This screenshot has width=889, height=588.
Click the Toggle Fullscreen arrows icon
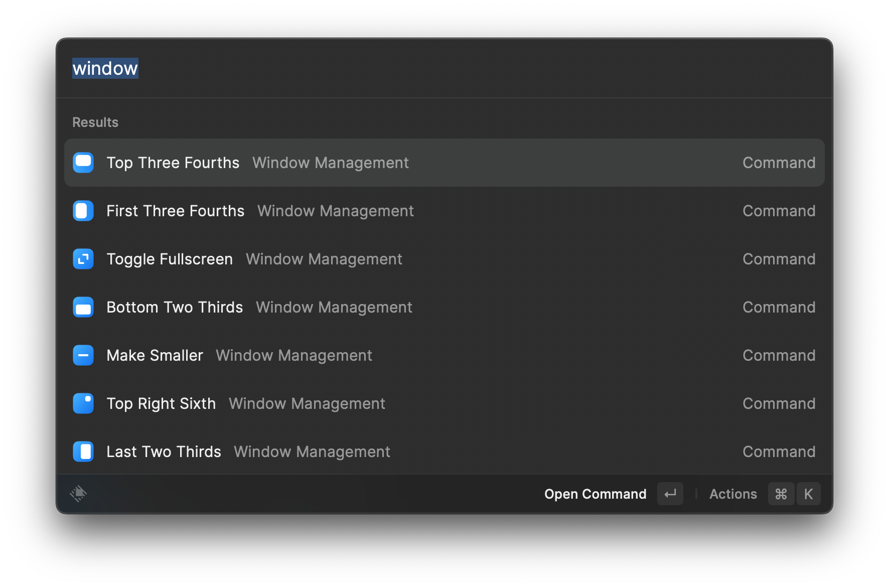(83, 259)
